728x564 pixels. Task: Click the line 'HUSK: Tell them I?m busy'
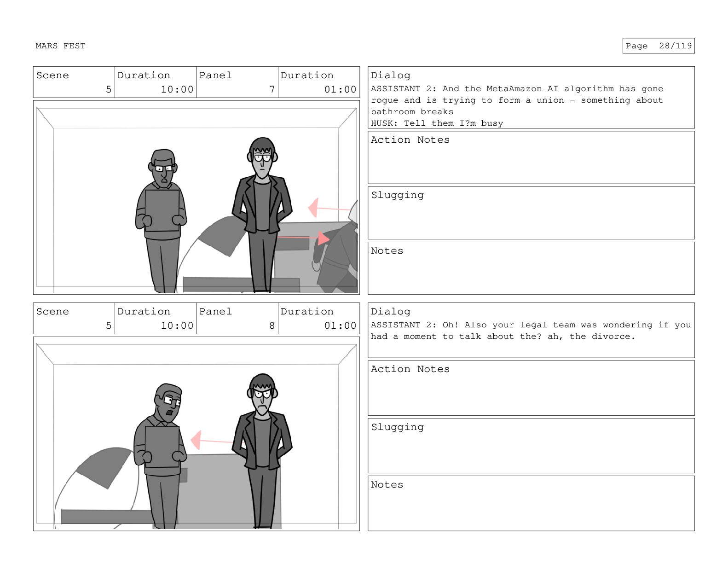(x=437, y=123)
